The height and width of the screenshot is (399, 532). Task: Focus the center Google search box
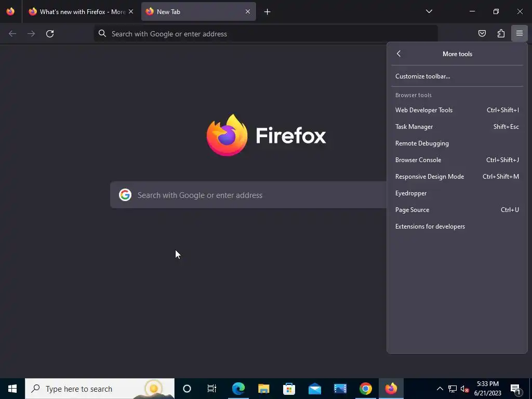pyautogui.click(x=248, y=195)
